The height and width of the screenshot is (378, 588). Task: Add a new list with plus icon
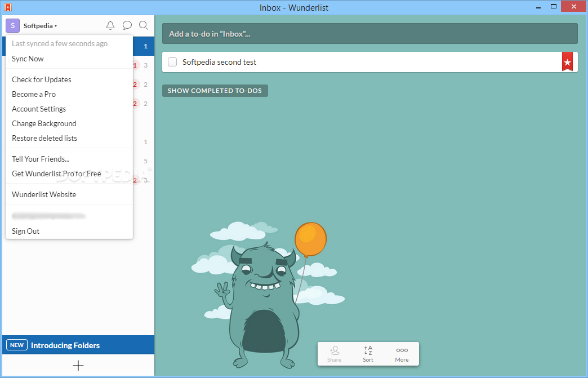coord(78,366)
